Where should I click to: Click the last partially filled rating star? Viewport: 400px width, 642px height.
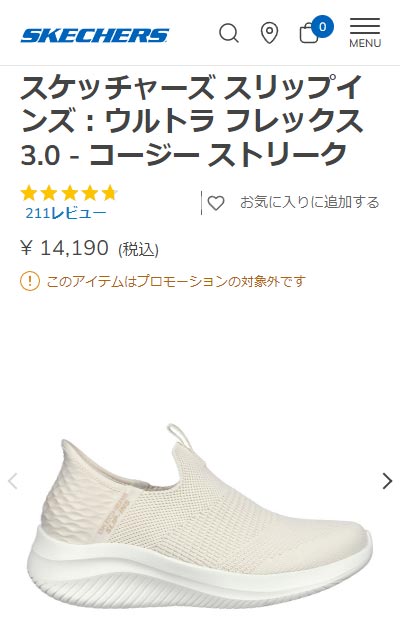(109, 193)
